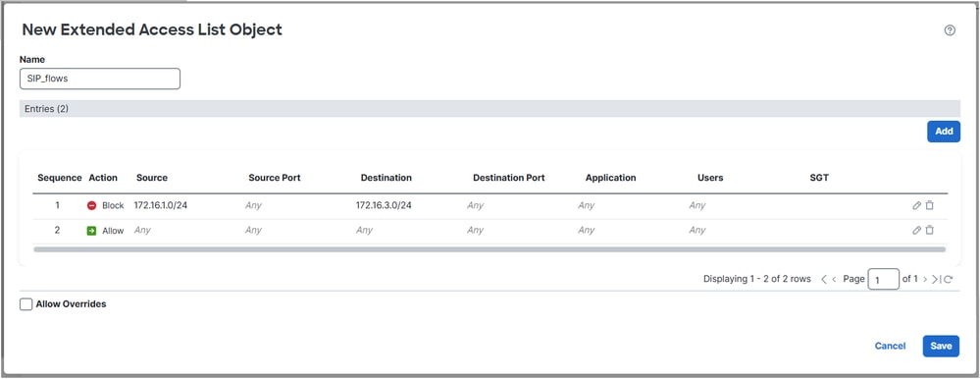This screenshot has width=980, height=379.
Task: Click the Action column header
Action: click(x=103, y=178)
